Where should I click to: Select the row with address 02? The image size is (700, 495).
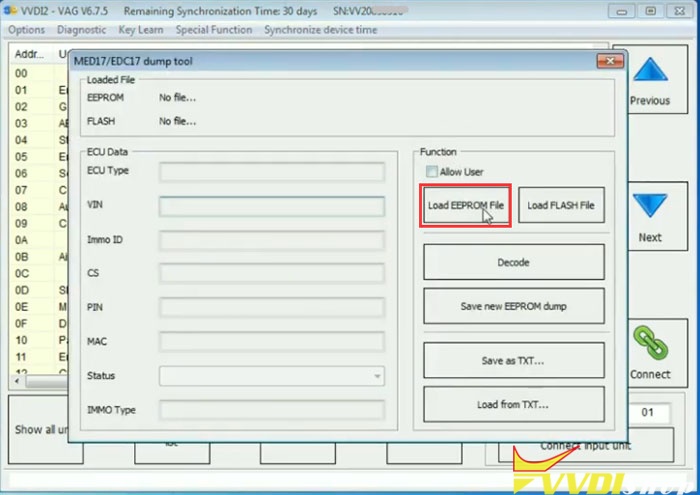39,107
